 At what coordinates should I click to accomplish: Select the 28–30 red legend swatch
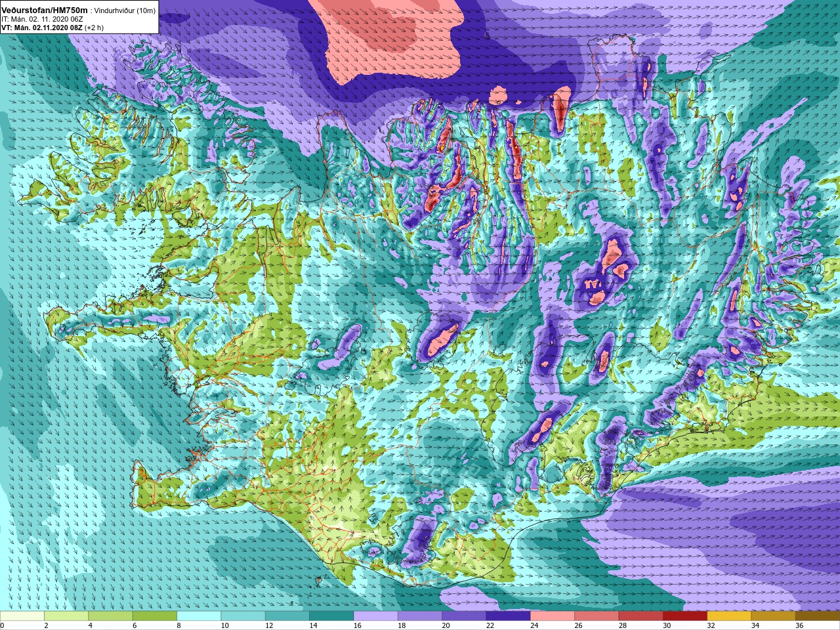641,616
